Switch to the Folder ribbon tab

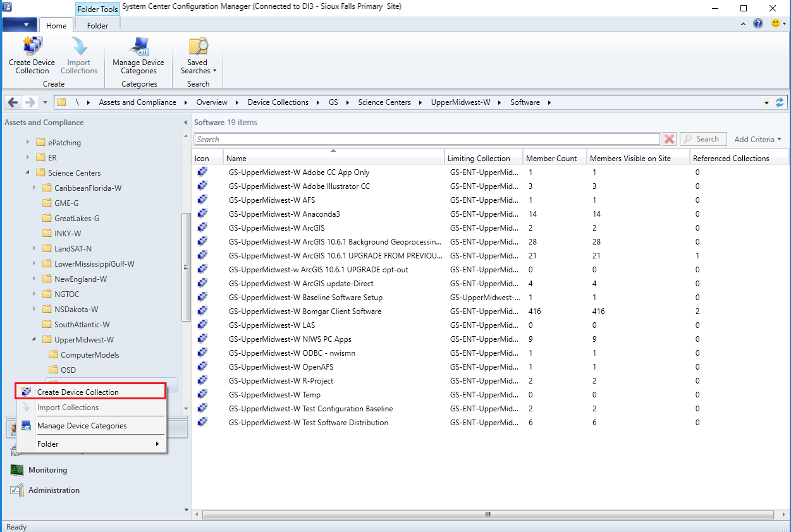point(97,25)
